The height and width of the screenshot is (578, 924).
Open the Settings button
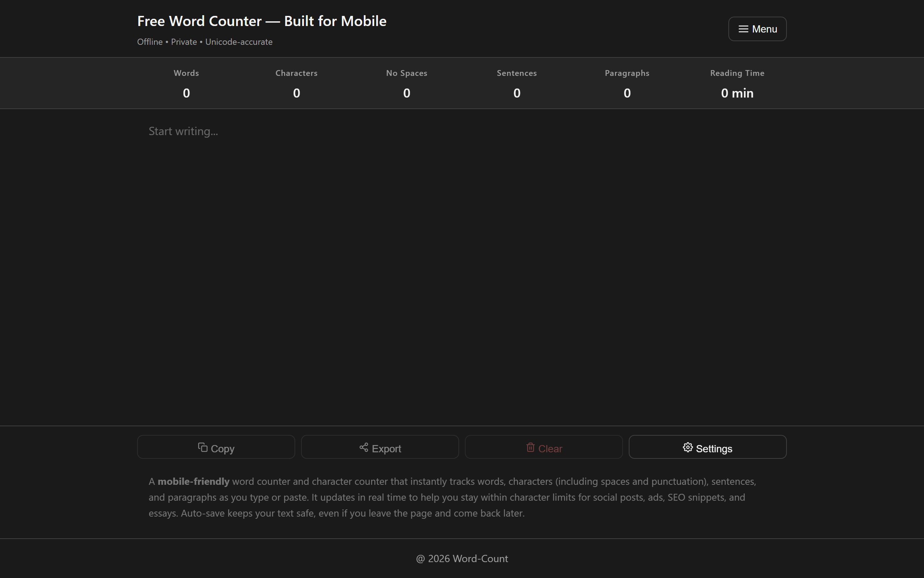707,447
